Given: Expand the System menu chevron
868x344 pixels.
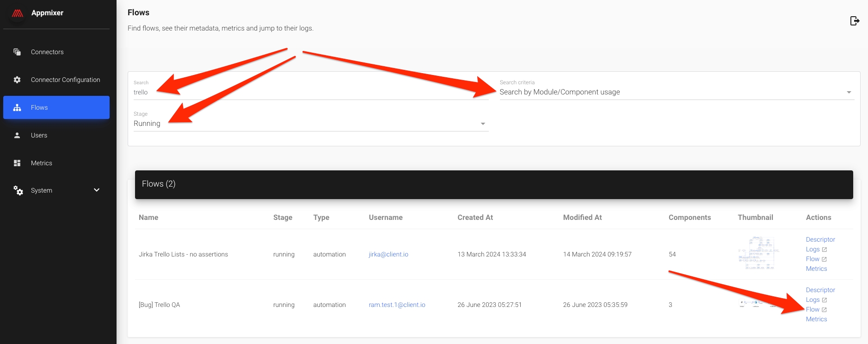Looking at the screenshot, I should pyautogui.click(x=97, y=190).
